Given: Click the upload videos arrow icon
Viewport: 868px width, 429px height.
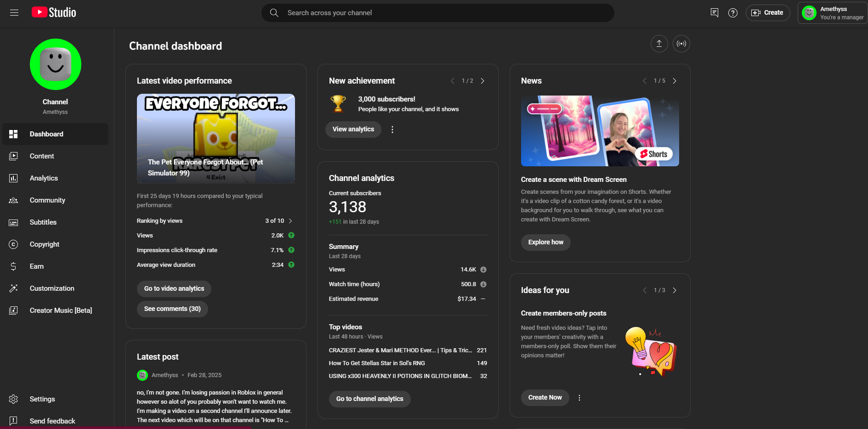Looking at the screenshot, I should click(x=659, y=44).
